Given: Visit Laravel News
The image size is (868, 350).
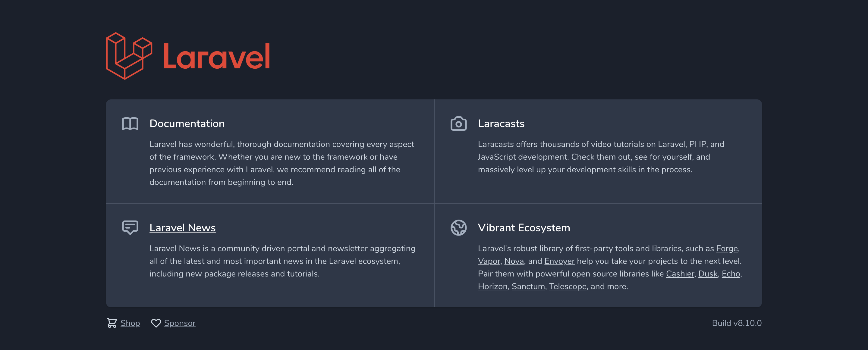Looking at the screenshot, I should pyautogui.click(x=182, y=227).
